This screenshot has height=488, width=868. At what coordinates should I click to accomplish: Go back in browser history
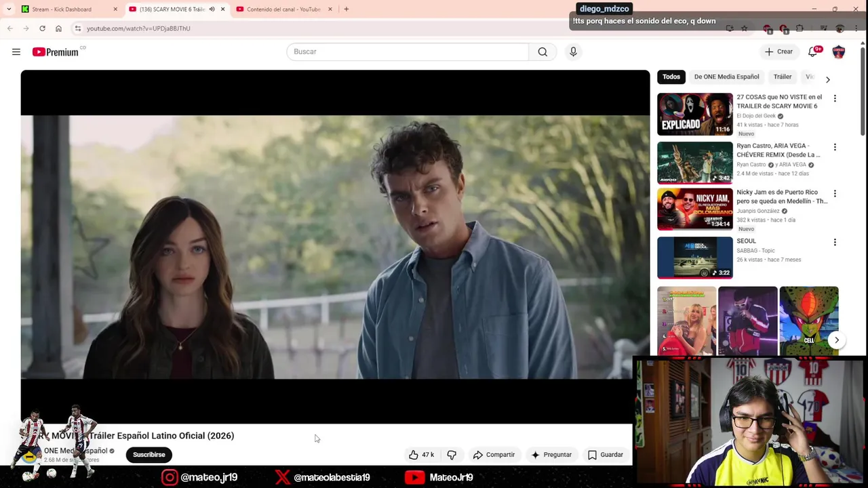pyautogui.click(x=9, y=28)
